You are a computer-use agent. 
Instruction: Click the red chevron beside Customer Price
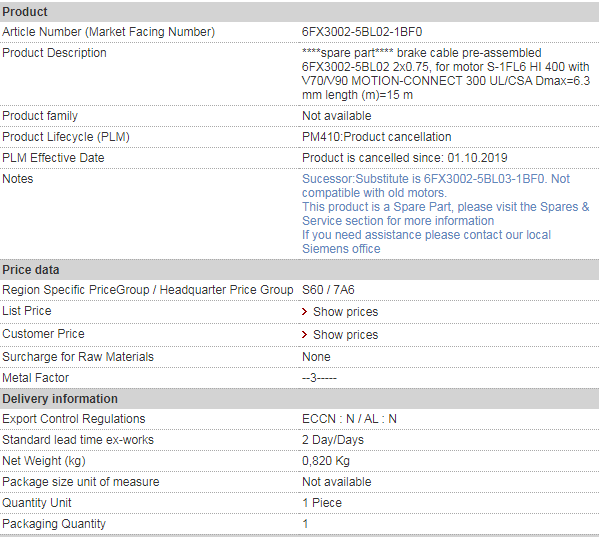[305, 335]
